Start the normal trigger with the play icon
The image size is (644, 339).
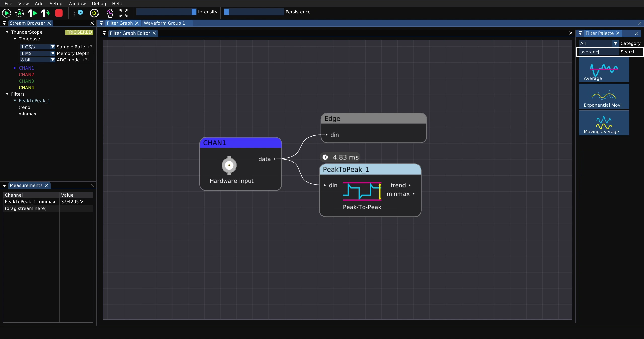tap(7, 13)
